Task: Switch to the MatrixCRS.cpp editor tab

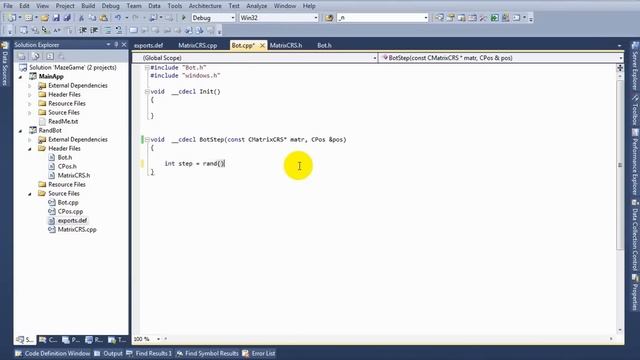Action: (198, 45)
